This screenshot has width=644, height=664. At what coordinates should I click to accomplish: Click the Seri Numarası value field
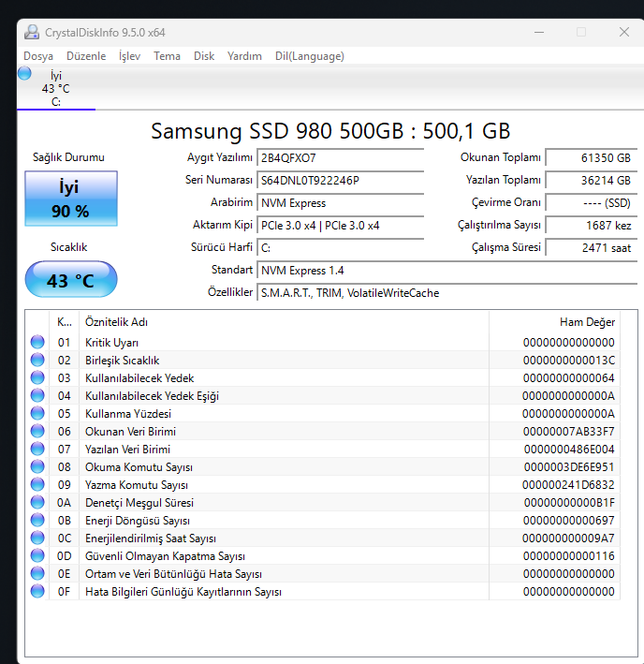[340, 180]
